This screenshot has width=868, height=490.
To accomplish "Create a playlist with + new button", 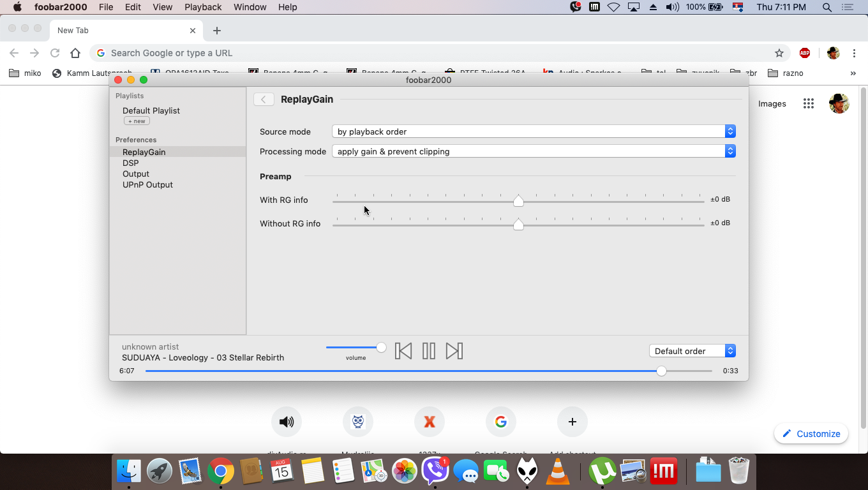I will tap(137, 121).
